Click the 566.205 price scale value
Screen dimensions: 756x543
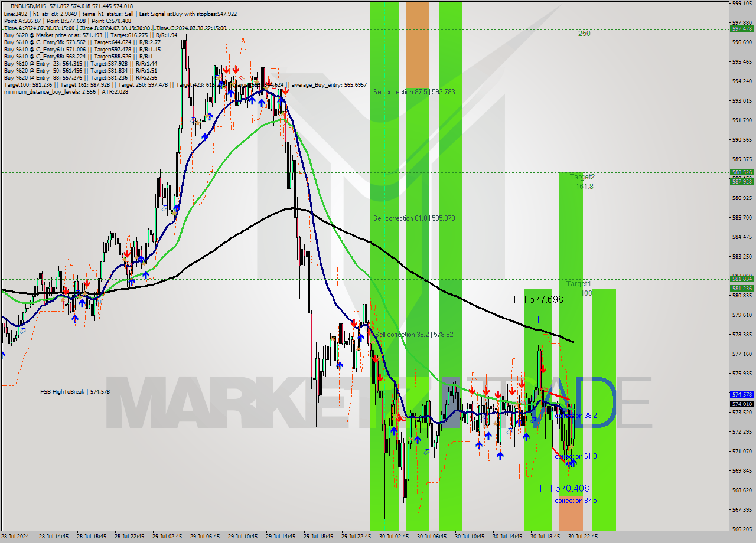[x=742, y=529]
